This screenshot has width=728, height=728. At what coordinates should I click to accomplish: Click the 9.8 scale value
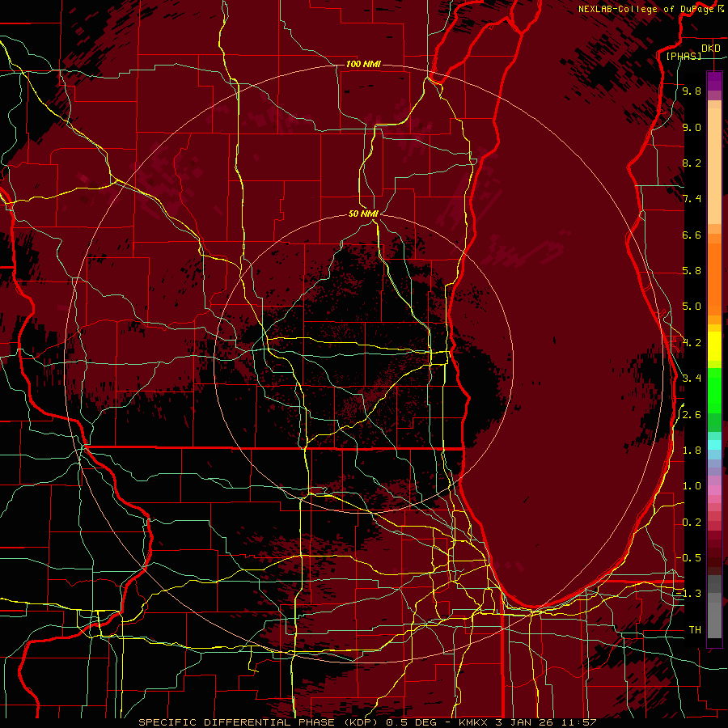[692, 91]
